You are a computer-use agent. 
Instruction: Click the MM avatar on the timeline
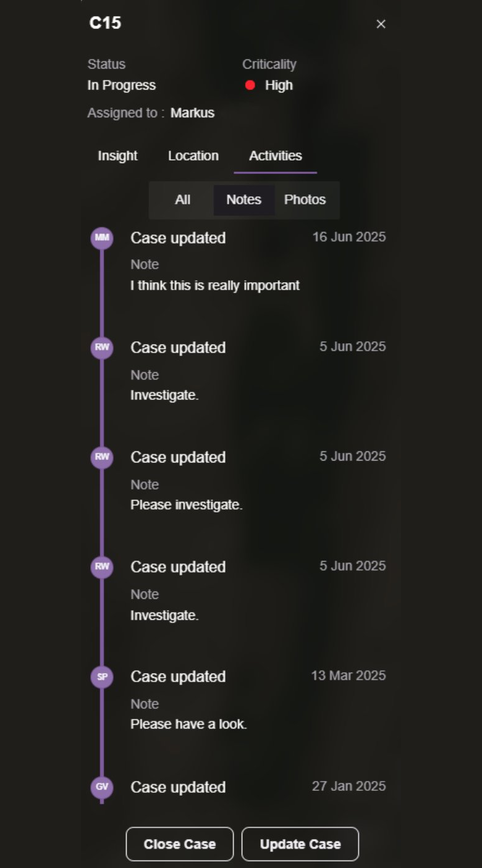pos(102,238)
